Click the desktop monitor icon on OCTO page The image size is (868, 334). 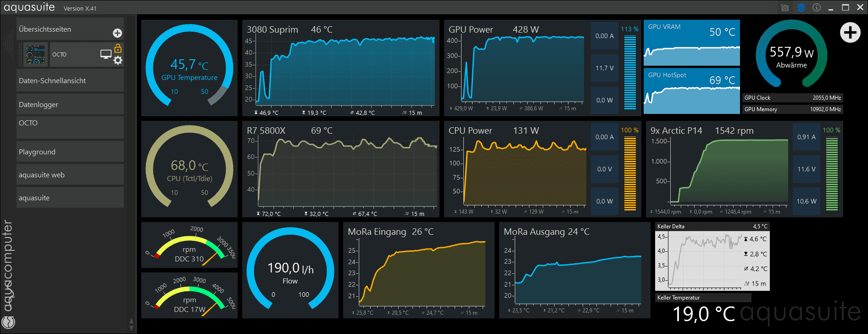106,54
